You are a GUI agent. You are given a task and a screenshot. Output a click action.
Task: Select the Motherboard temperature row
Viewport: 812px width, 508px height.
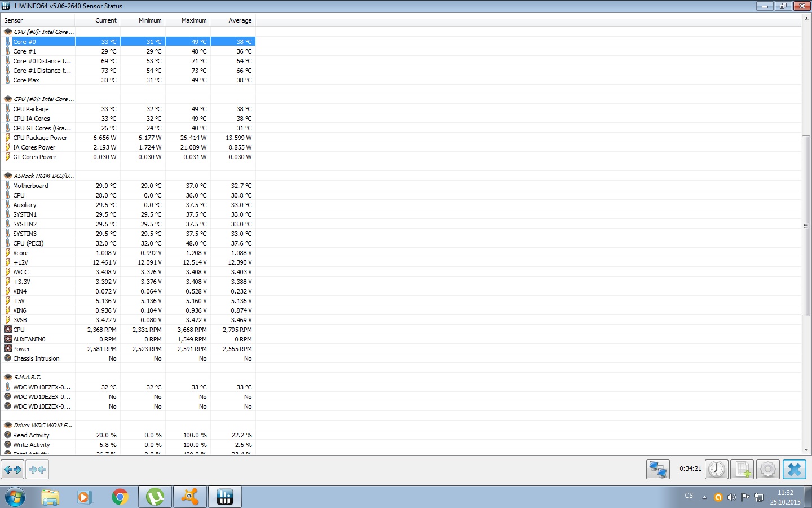[129, 186]
